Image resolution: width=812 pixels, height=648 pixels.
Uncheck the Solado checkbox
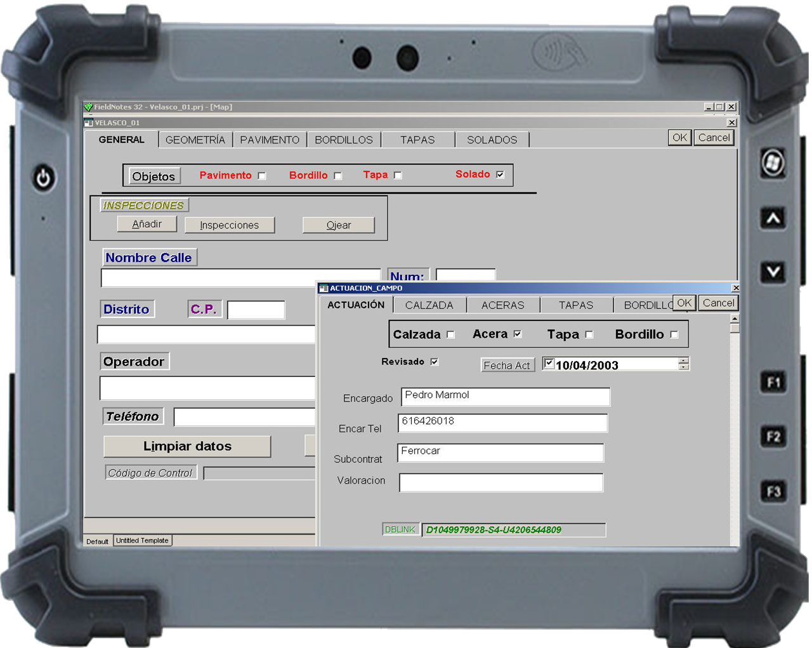501,175
